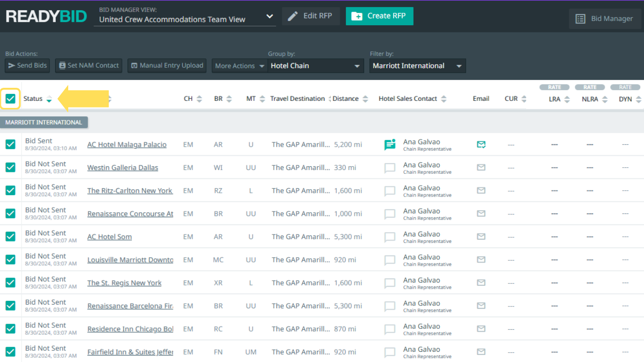The height and width of the screenshot is (362, 644).
Task: Open Residence Inn Chicago link
Action: point(130,329)
